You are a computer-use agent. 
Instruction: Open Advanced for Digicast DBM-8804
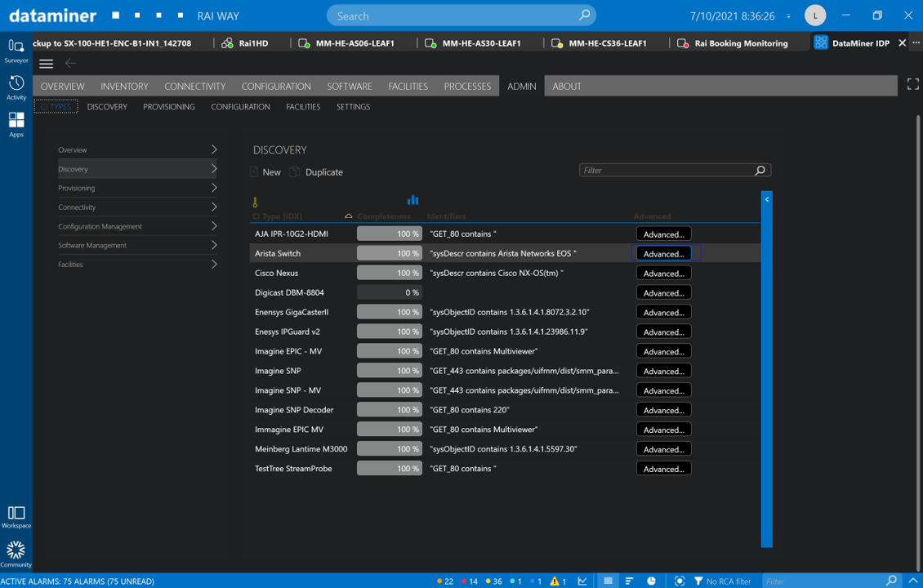pos(663,292)
